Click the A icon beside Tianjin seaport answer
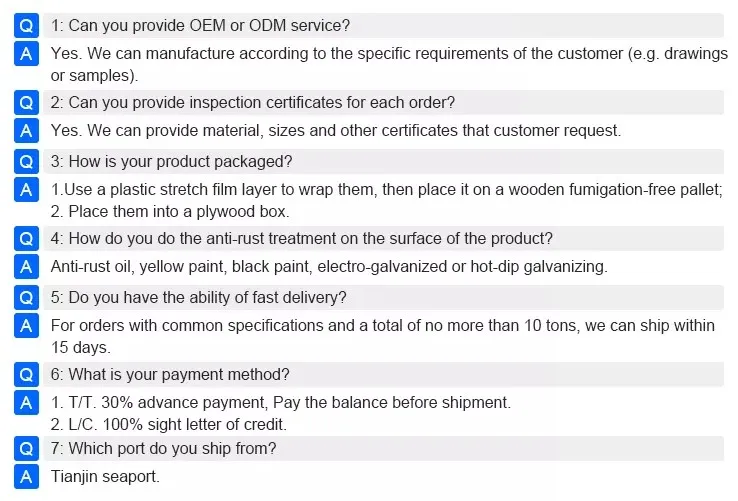The width and height of the screenshot is (738, 501). [26, 477]
